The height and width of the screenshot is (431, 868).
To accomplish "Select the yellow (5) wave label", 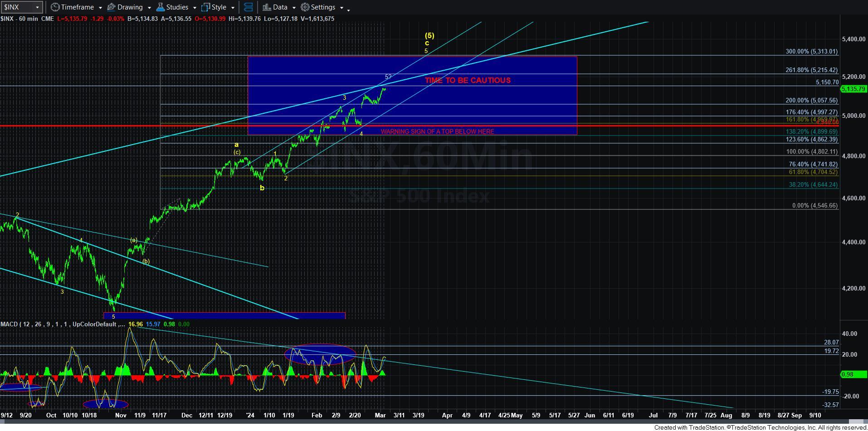I will coord(429,35).
